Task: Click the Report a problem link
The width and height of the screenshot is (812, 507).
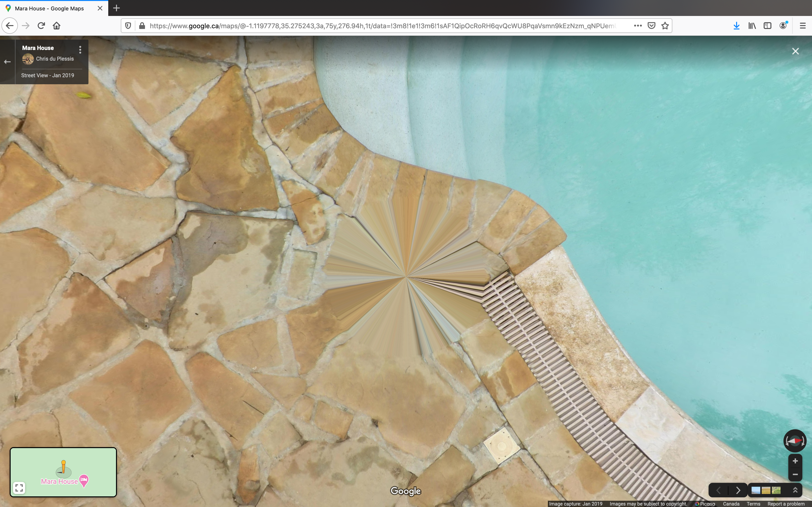Action: [786, 504]
